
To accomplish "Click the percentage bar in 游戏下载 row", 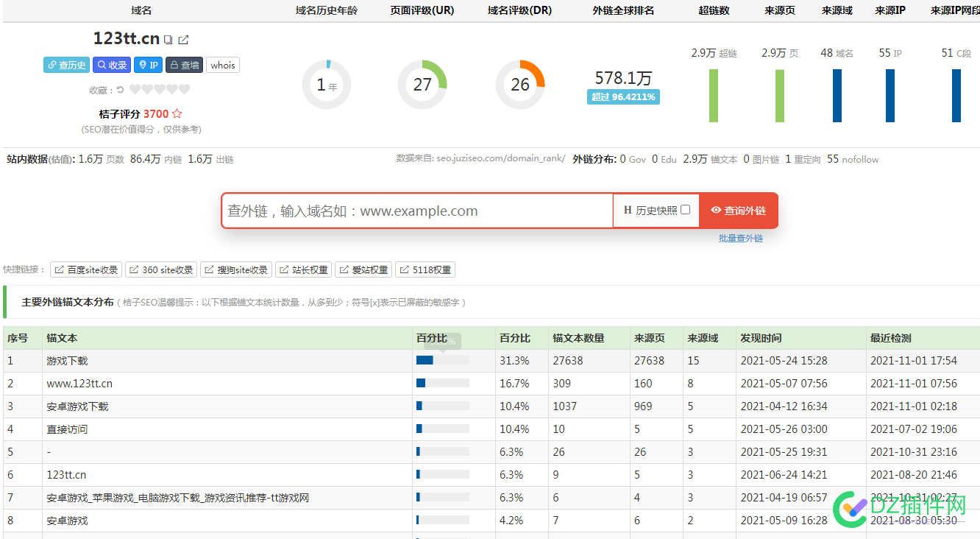I will (x=442, y=360).
